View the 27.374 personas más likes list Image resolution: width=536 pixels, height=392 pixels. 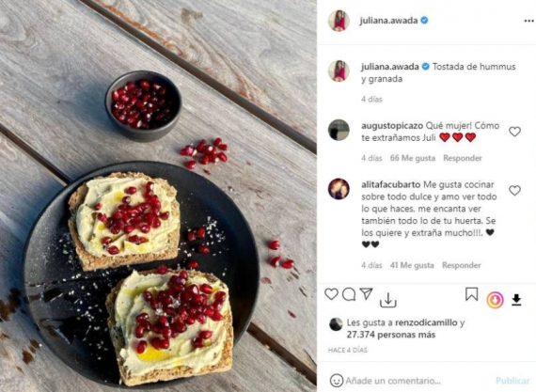click(391, 335)
